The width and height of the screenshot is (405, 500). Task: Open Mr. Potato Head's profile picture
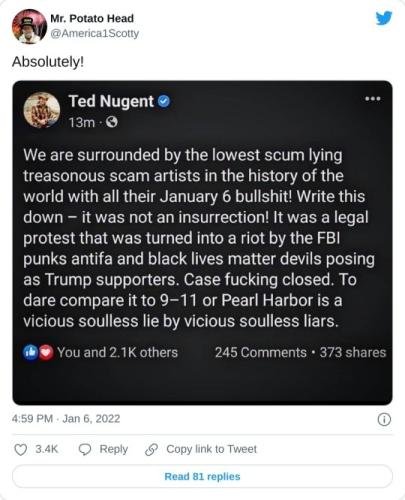(x=29, y=26)
